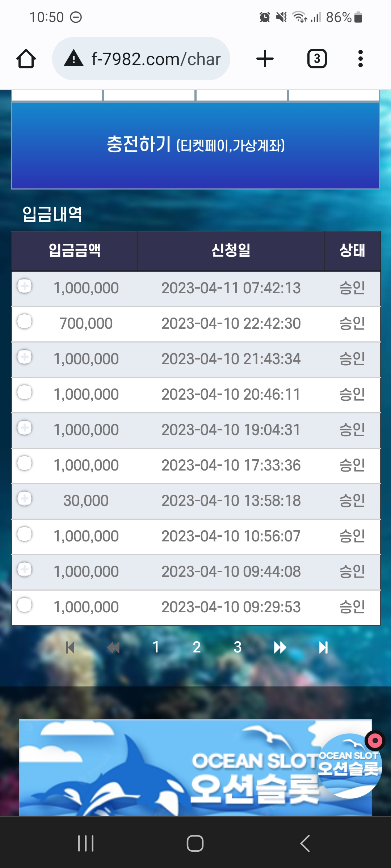Jump to last page of deposit history
The height and width of the screenshot is (868, 391).
click(323, 647)
